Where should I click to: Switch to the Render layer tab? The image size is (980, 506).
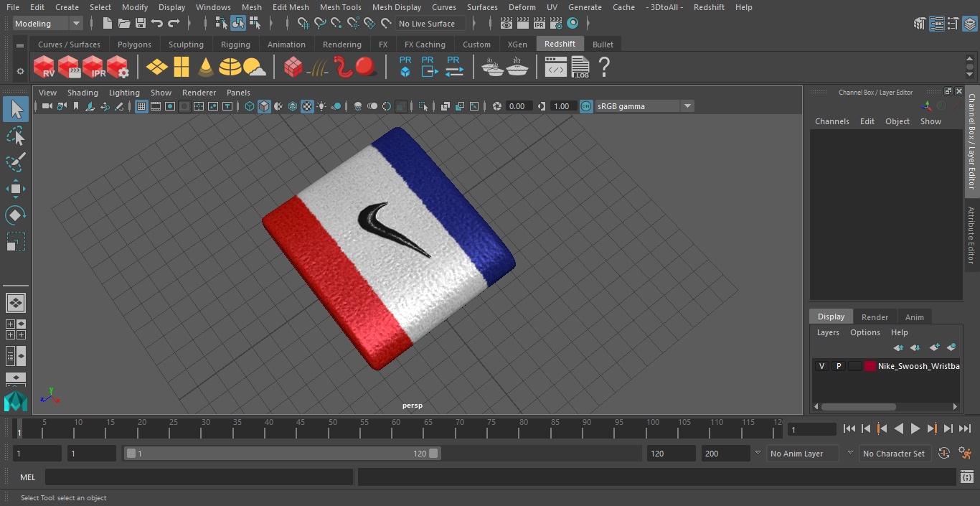click(875, 317)
